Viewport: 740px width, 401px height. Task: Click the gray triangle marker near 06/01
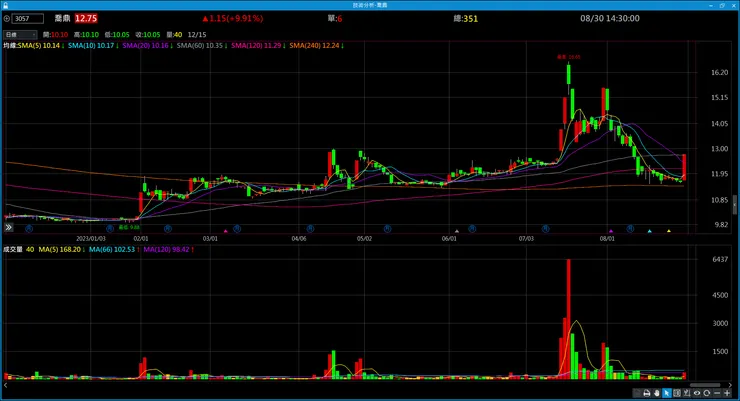click(457, 231)
